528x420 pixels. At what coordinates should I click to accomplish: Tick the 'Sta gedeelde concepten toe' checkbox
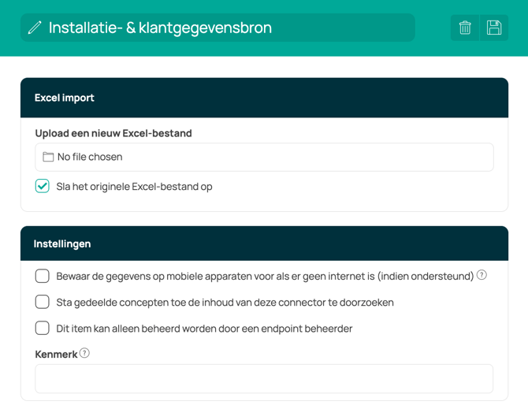[x=43, y=302]
